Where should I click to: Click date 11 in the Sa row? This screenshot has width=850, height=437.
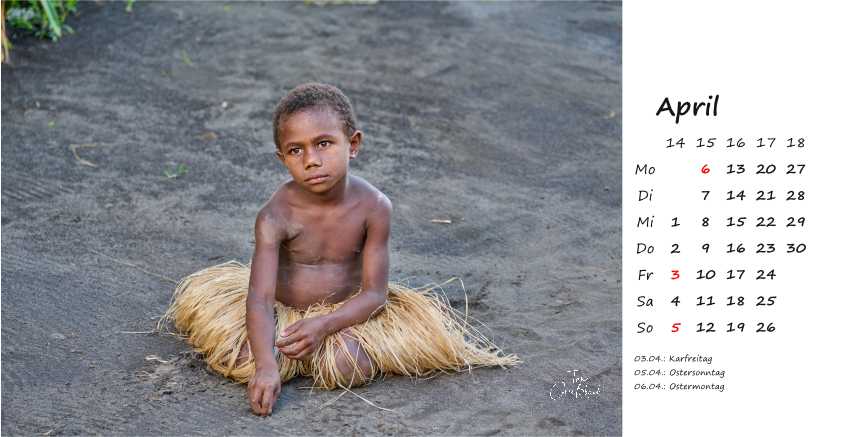click(x=705, y=301)
